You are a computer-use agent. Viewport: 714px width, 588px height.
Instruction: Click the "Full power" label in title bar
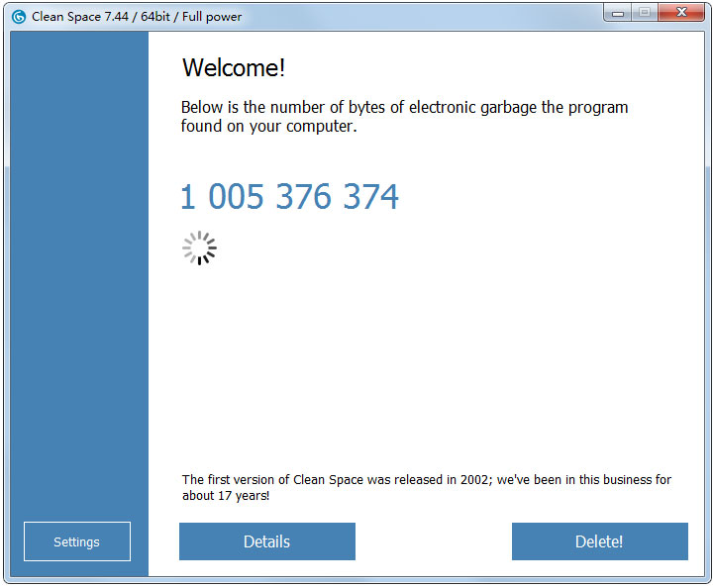(210, 17)
